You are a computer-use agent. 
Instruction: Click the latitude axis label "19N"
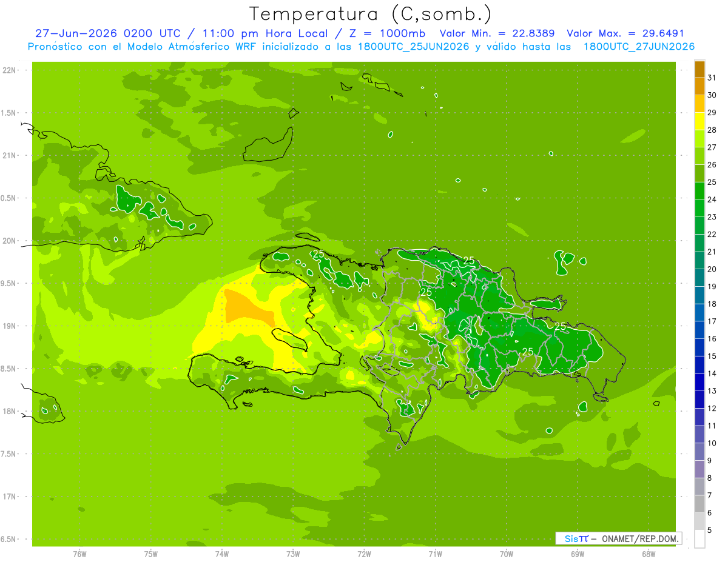pos(10,326)
